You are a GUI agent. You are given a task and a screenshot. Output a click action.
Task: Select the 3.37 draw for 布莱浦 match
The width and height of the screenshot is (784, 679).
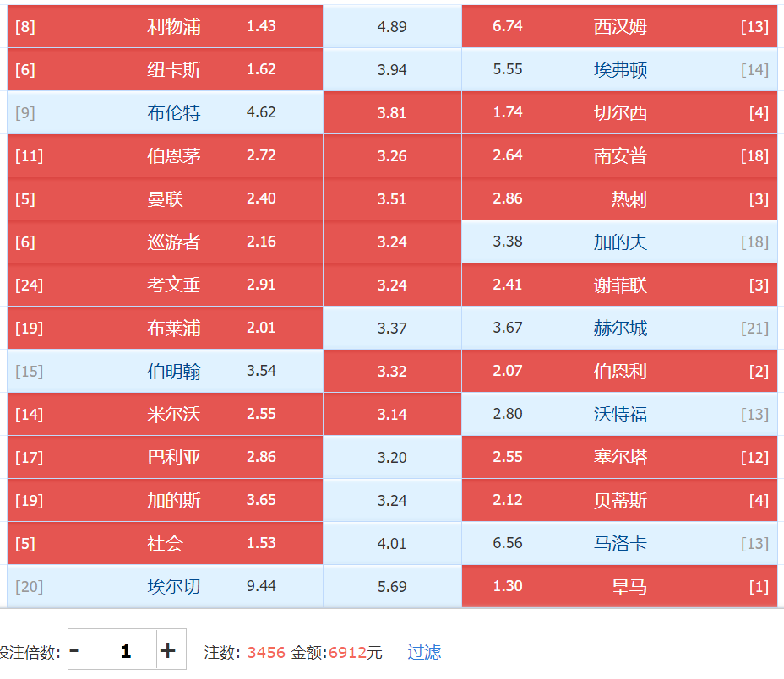pyautogui.click(x=392, y=328)
